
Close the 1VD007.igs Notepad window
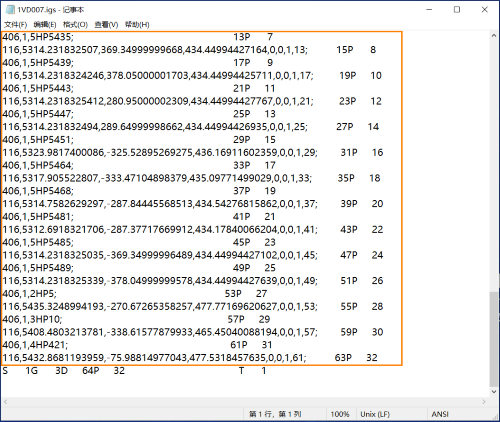[485, 10]
